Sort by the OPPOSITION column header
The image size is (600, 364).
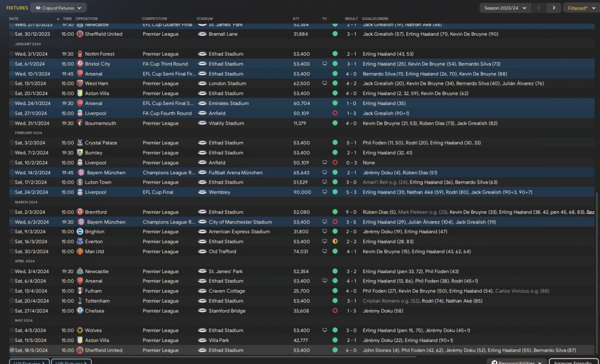(87, 19)
